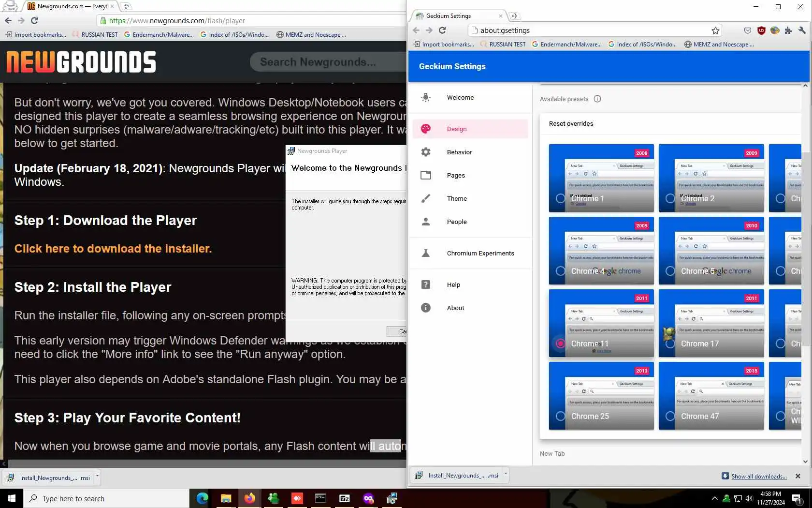Go back in the Geckium Settings window
This screenshot has width=812, height=508.
416,30
